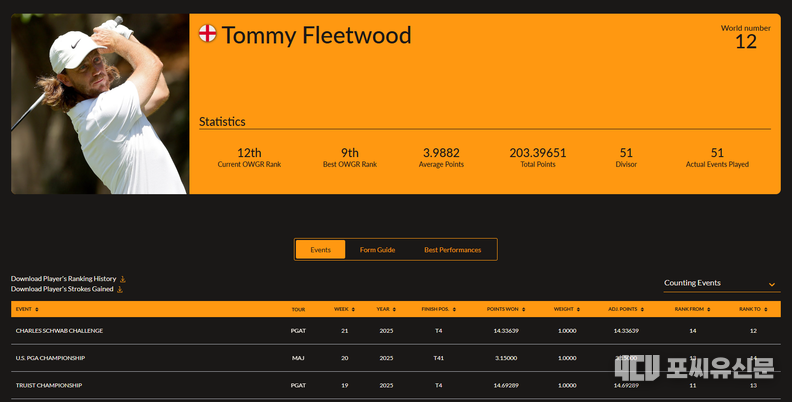Click the World number 12 value
Screen dimensions: 792x402
pyautogui.click(x=746, y=41)
